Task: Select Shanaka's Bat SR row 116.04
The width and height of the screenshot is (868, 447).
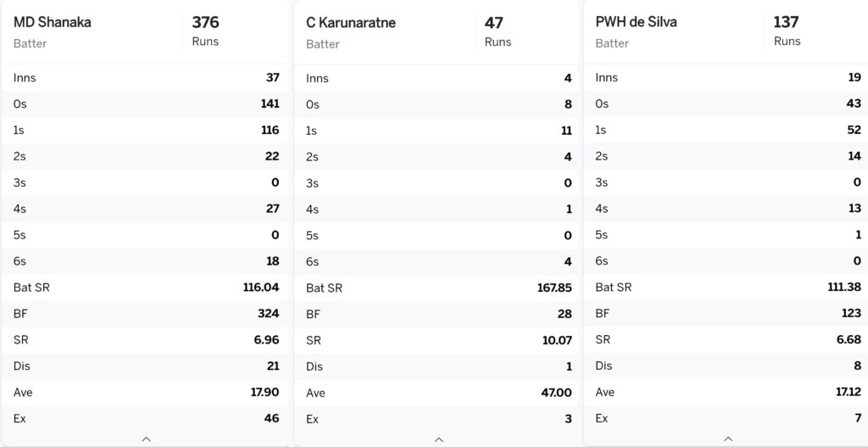Action: (146, 288)
